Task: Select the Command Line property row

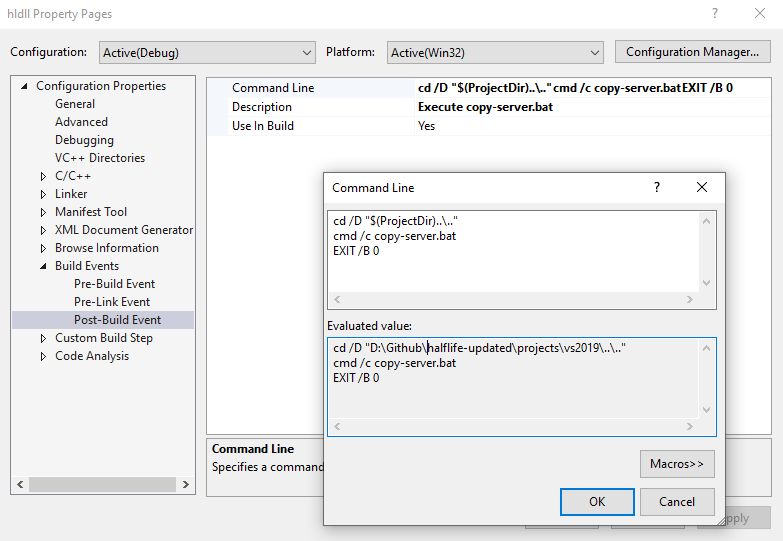Action: (488, 88)
